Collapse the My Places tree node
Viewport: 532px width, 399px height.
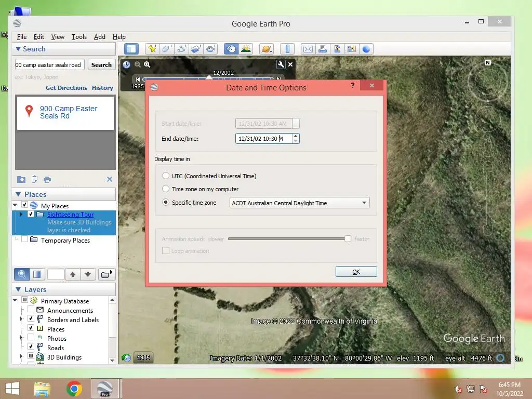click(15, 205)
